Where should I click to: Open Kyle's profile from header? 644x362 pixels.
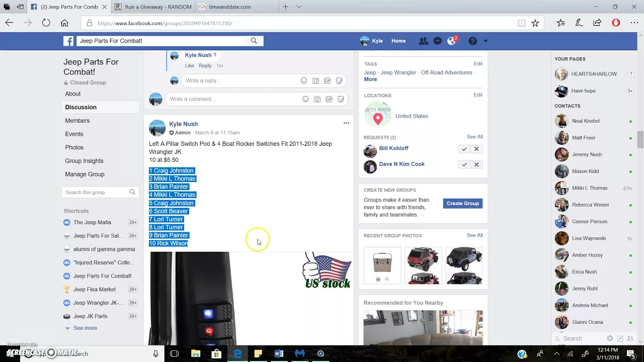coord(372,41)
